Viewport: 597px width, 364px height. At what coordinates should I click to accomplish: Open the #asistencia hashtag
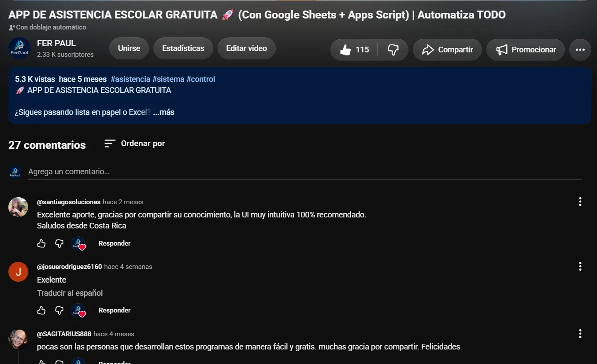point(130,79)
